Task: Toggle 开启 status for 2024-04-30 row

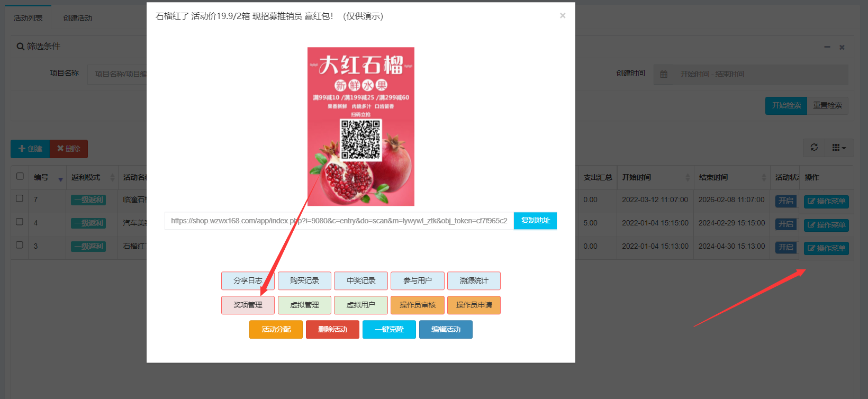Action: pyautogui.click(x=786, y=248)
